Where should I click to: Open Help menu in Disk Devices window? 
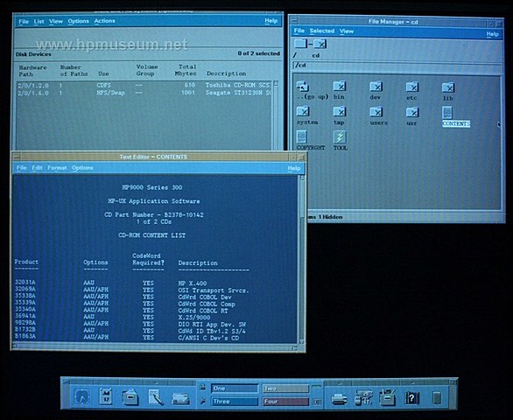coord(271,21)
